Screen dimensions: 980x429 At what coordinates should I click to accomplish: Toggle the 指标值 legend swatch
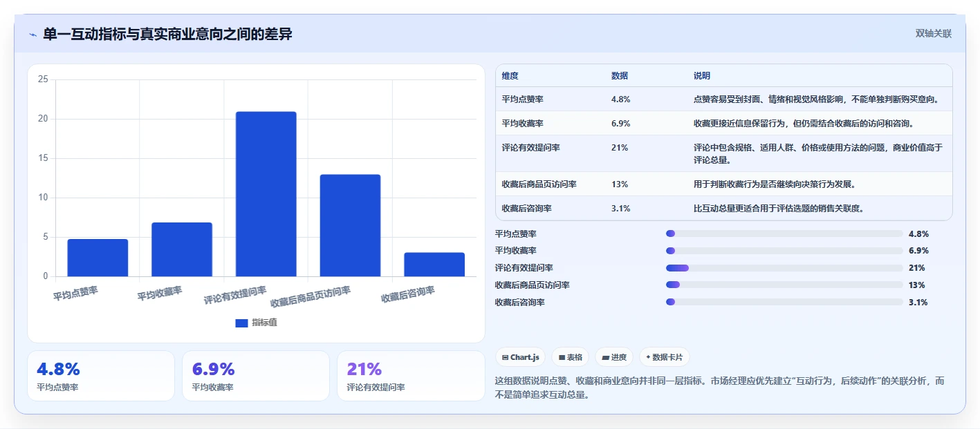pyautogui.click(x=241, y=323)
